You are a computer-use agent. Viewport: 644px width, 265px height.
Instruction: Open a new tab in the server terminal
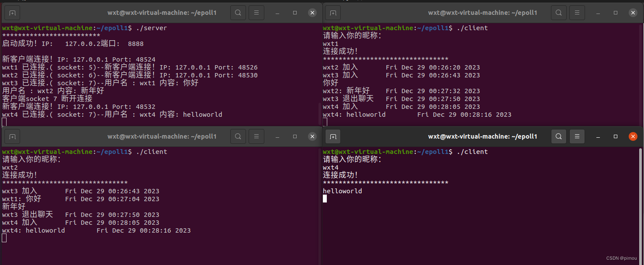coord(12,12)
